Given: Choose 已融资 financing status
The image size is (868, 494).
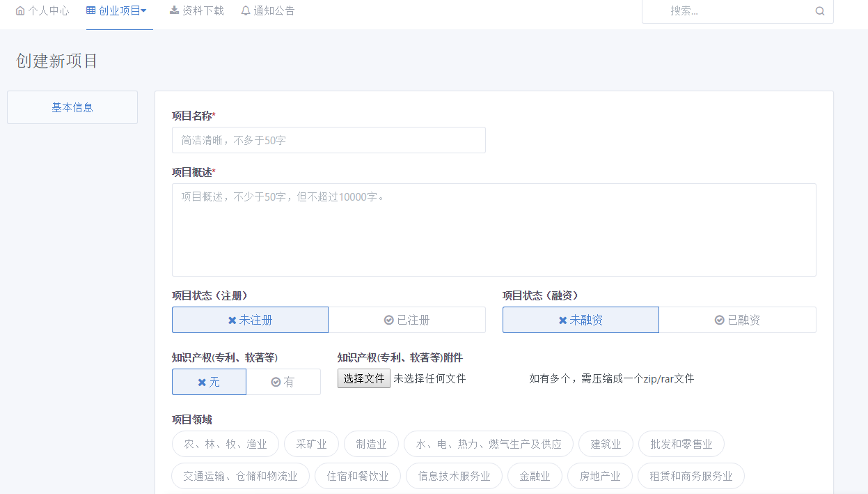Looking at the screenshot, I should [737, 320].
